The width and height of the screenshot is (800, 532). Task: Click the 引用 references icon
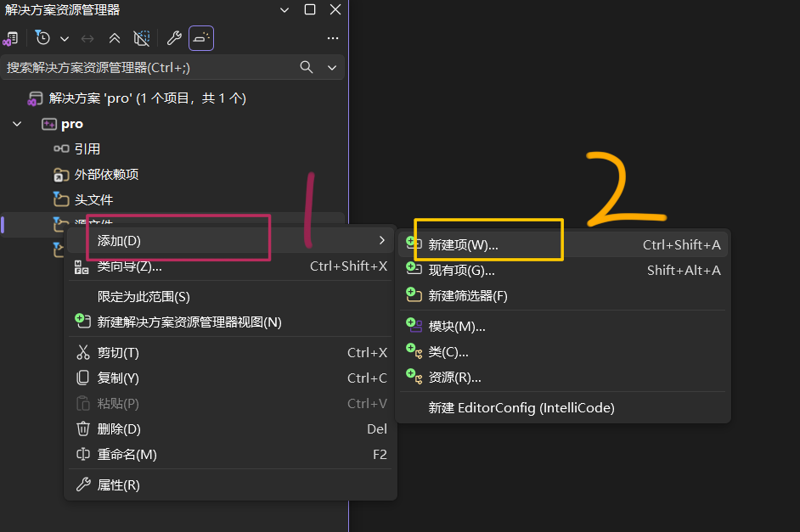(x=61, y=148)
